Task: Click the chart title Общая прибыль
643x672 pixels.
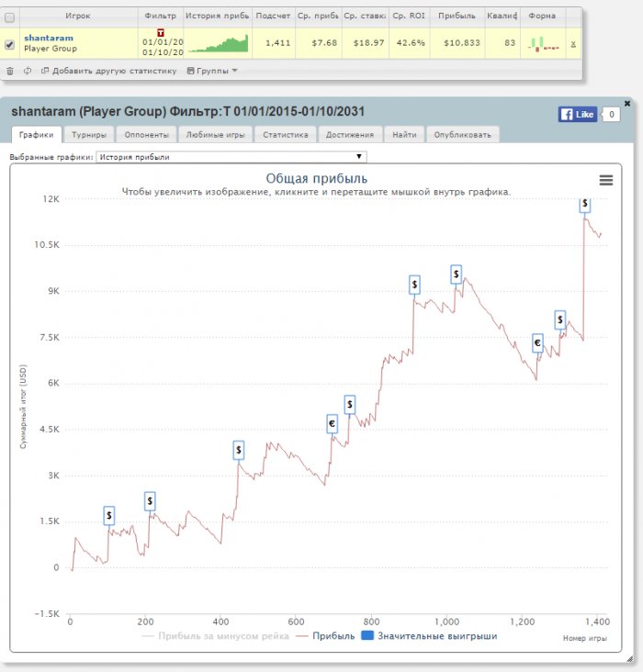Action: point(317,178)
